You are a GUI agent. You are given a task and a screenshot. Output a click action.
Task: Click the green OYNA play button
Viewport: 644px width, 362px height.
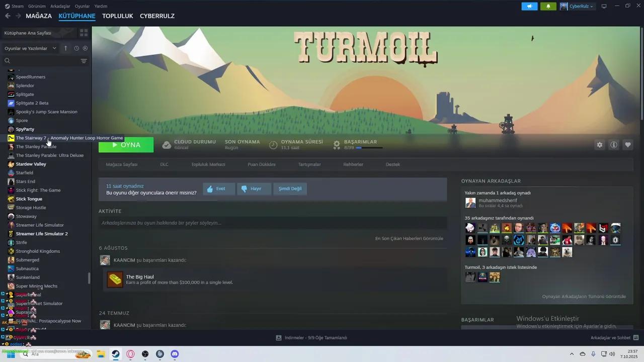point(126,145)
